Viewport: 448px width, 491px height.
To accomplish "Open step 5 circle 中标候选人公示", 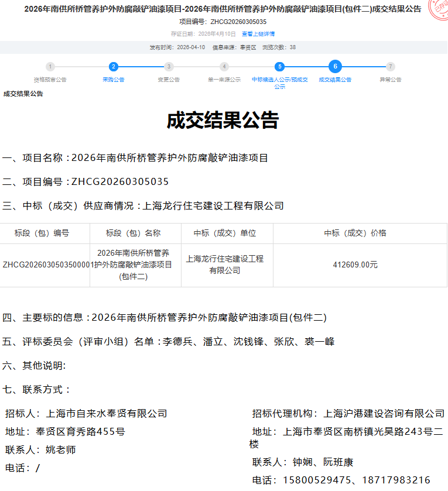I will [x=280, y=67].
